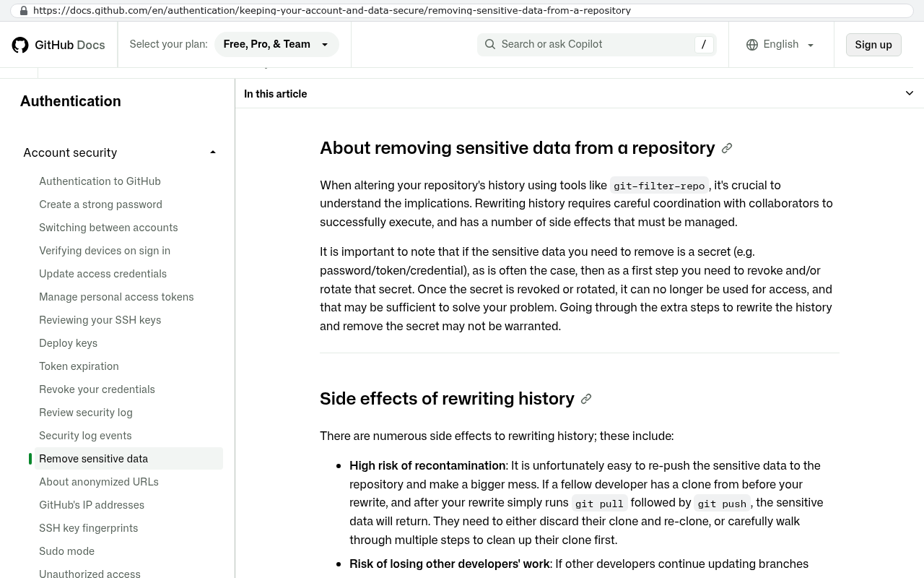Click 'There are numerous side effects' sentence
The image size is (924, 578).
(497, 436)
